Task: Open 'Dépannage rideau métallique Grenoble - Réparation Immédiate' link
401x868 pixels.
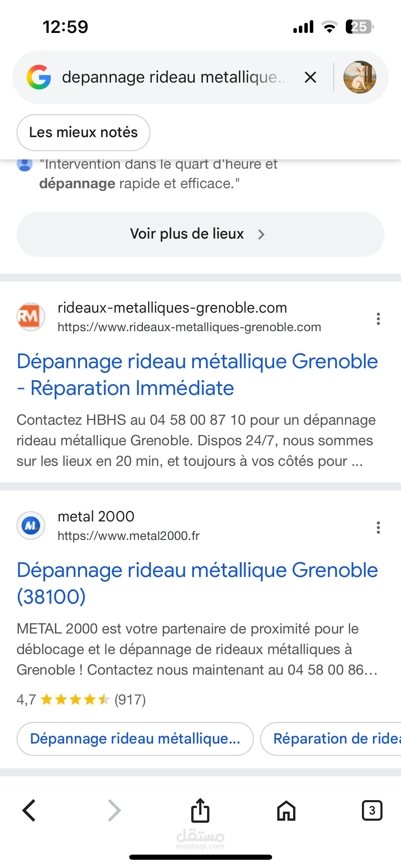Action: [197, 375]
